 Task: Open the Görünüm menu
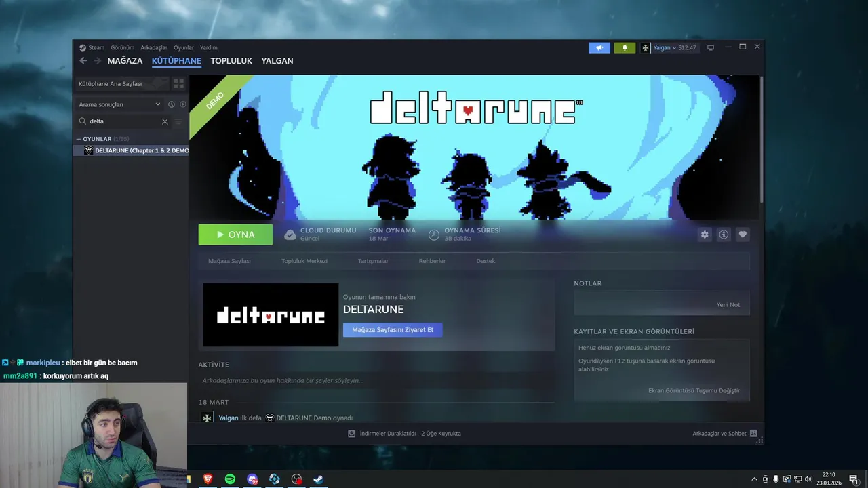[x=123, y=47]
